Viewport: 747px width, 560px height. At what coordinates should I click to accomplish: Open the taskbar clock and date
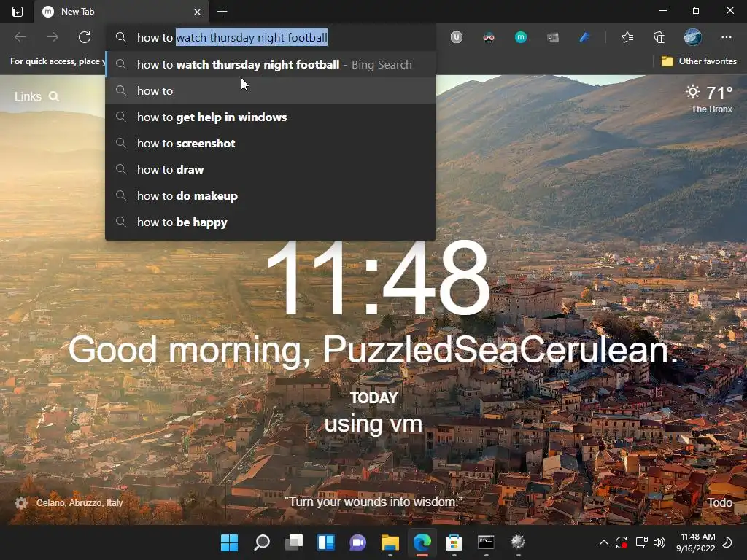coord(695,542)
